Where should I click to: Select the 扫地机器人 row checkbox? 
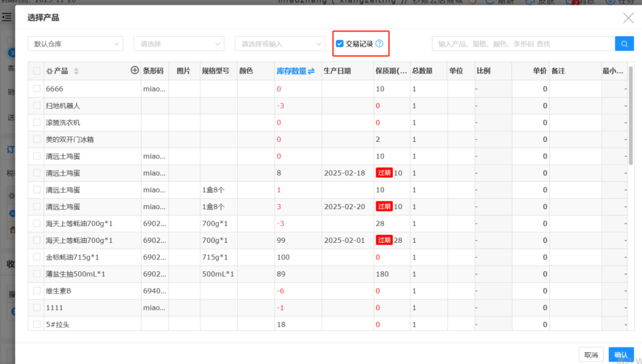tap(37, 106)
